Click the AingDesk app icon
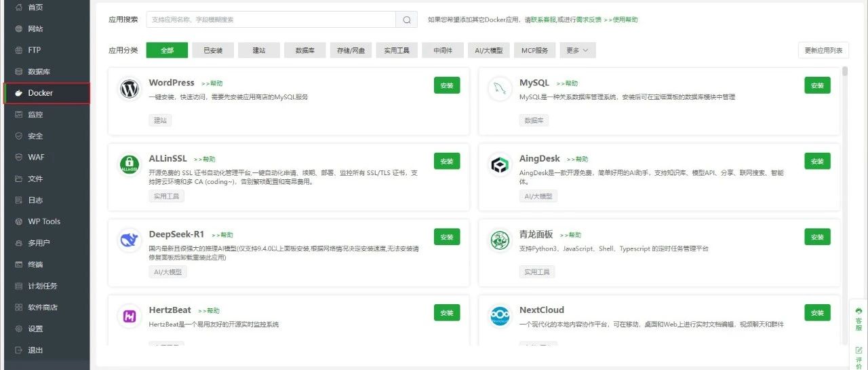This screenshot has width=868, height=370. coord(500,165)
